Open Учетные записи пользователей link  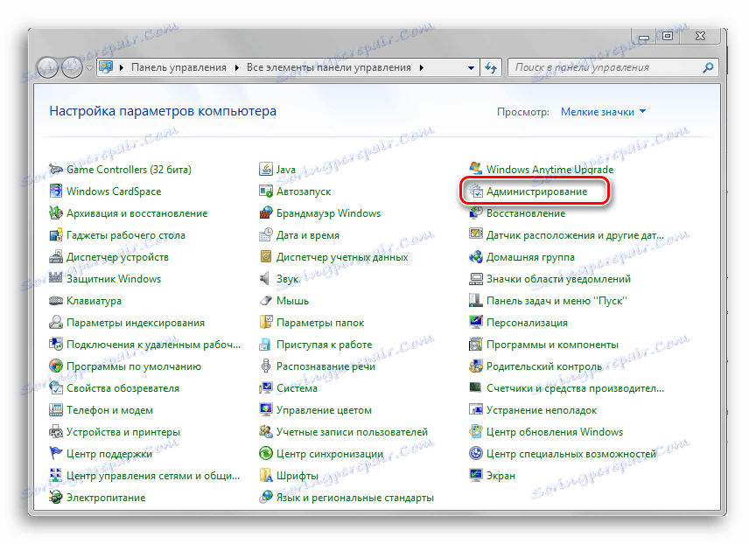pyautogui.click(x=352, y=432)
